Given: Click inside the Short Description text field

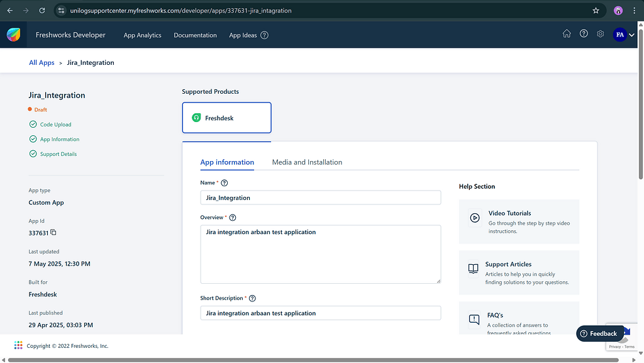Looking at the screenshot, I should [321, 313].
